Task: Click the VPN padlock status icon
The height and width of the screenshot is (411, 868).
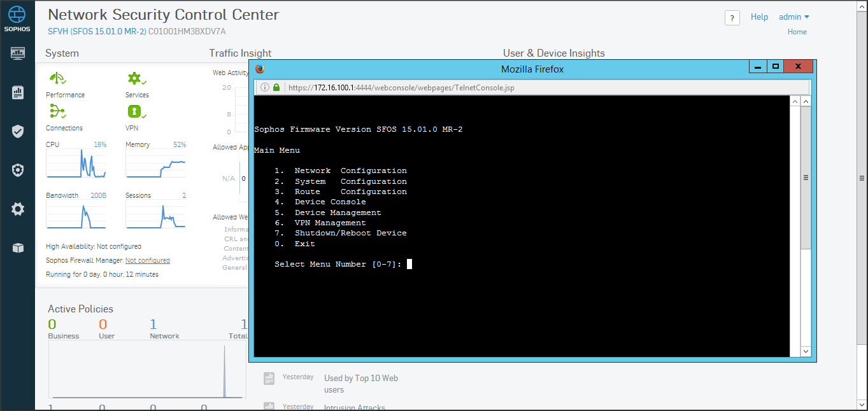Action: coord(135,112)
